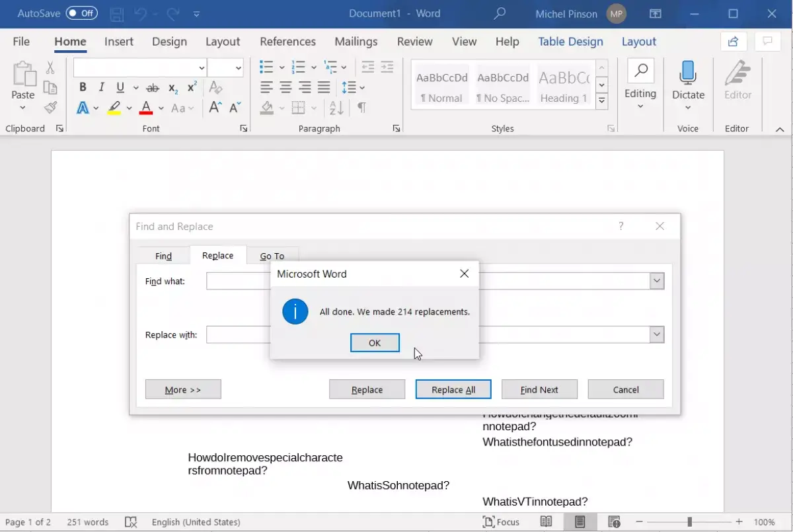The width and height of the screenshot is (793, 532).
Task: Expand the Find what dropdown arrow
Action: [x=657, y=282]
